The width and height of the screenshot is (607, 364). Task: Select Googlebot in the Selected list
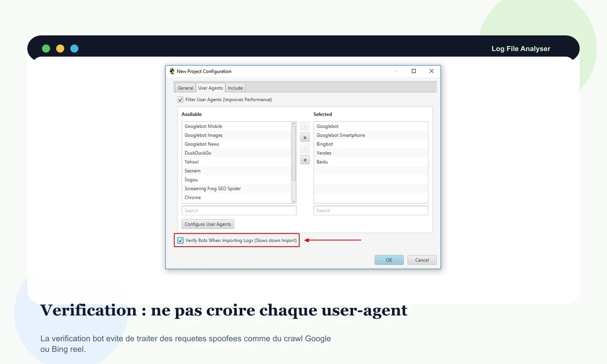point(371,126)
